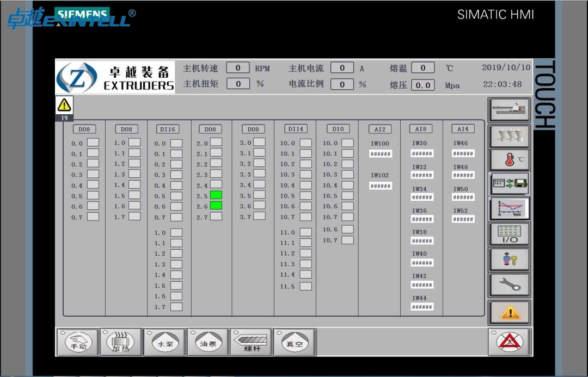Click the 主机电流 ampere value field
588x377 pixels.
pos(342,68)
